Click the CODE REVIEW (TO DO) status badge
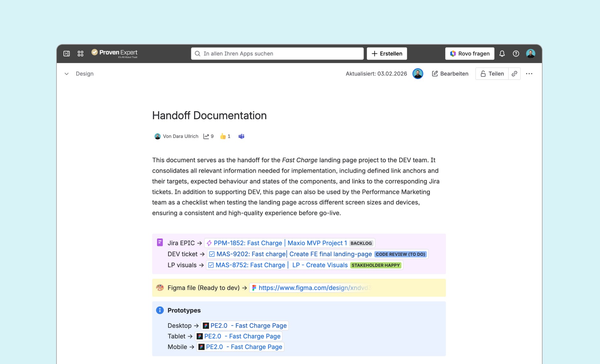Image resolution: width=600 pixels, height=364 pixels. 400,254
